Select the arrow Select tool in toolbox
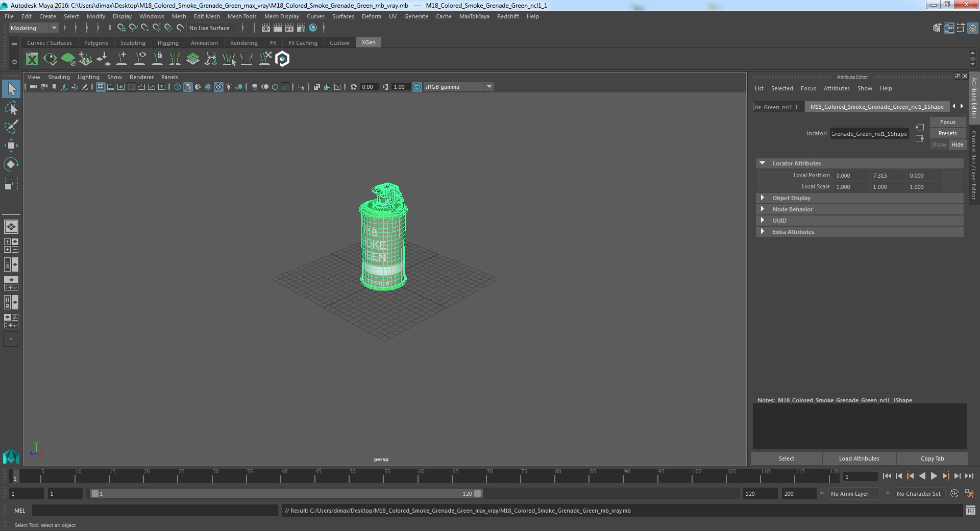 [x=11, y=89]
